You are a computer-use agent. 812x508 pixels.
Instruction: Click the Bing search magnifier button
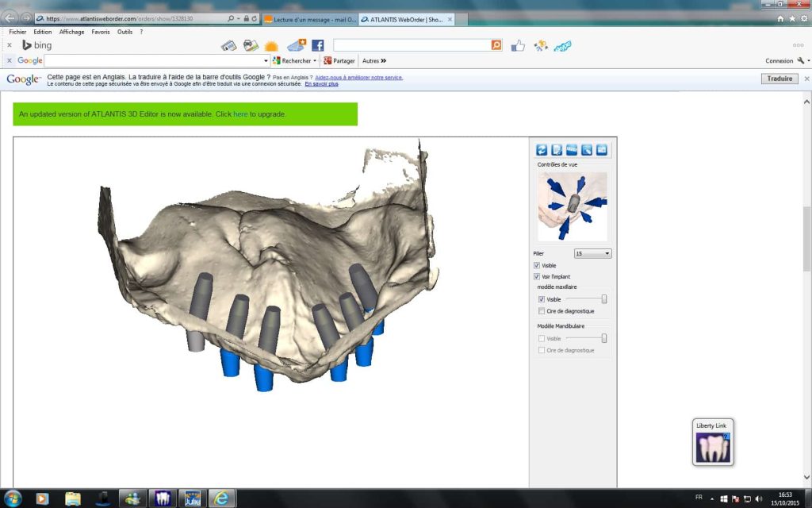click(496, 45)
